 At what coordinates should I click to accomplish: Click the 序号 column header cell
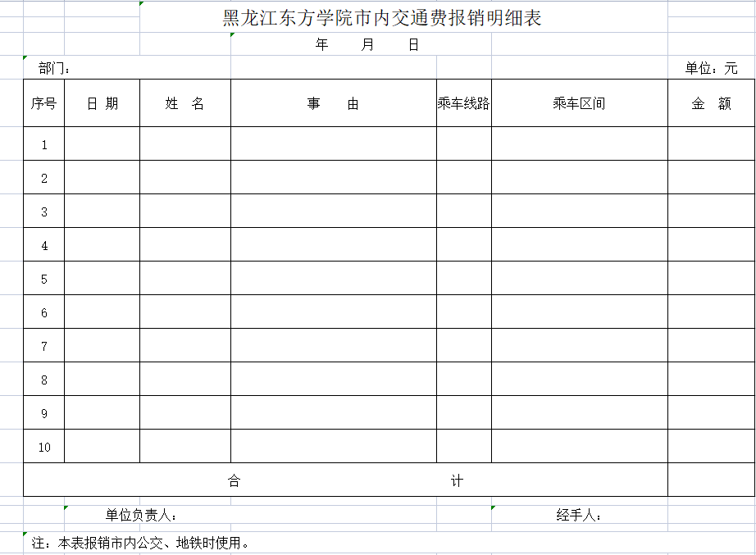tap(44, 103)
